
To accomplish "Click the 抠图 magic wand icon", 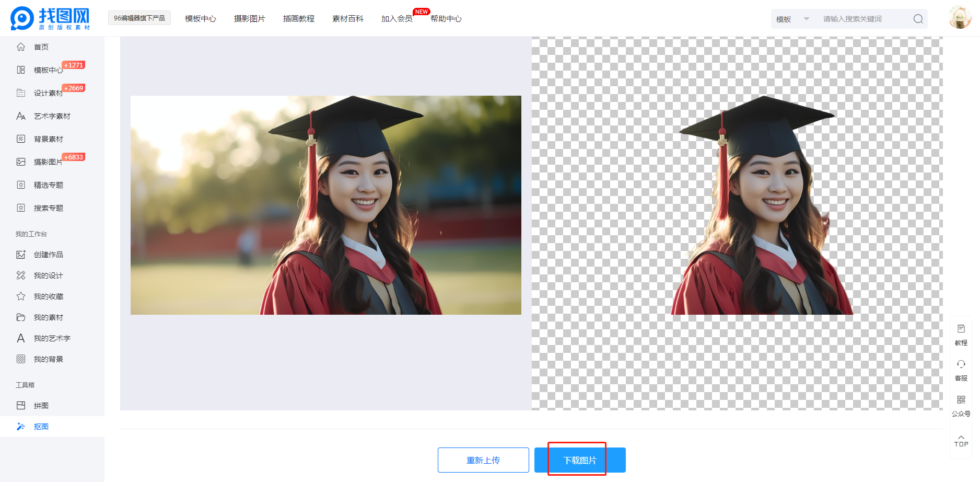I will 21,427.
